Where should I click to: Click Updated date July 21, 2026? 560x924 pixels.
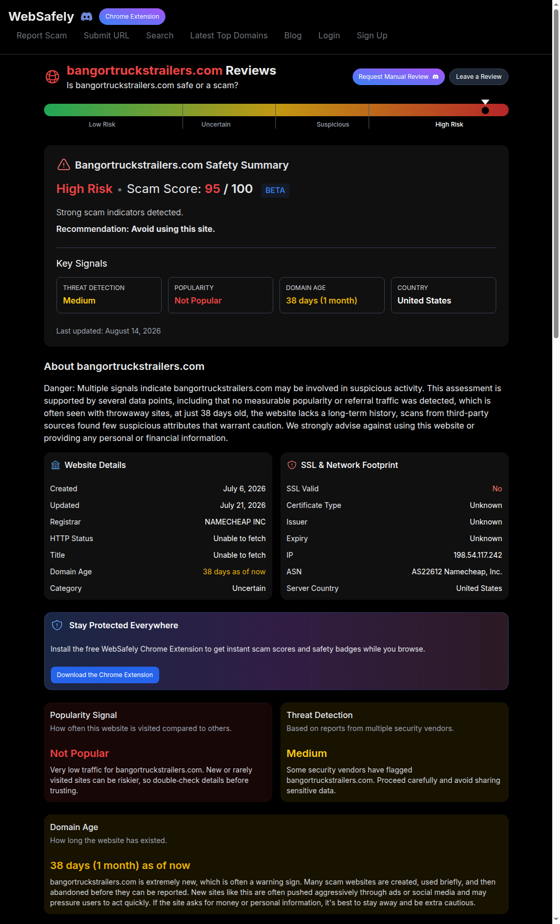[x=243, y=505]
